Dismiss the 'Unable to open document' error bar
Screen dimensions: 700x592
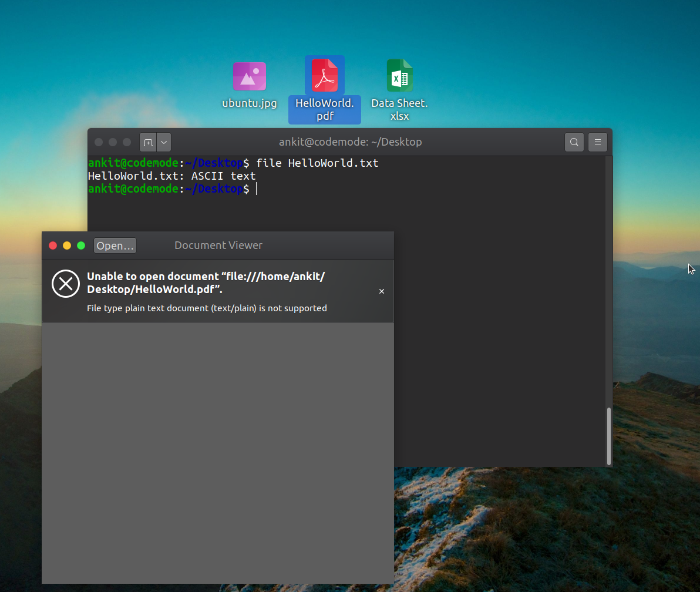pos(382,291)
